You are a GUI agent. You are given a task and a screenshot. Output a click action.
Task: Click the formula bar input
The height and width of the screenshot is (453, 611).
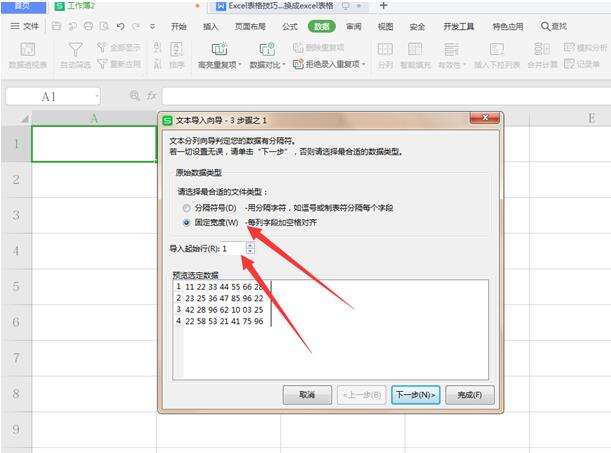(386, 96)
